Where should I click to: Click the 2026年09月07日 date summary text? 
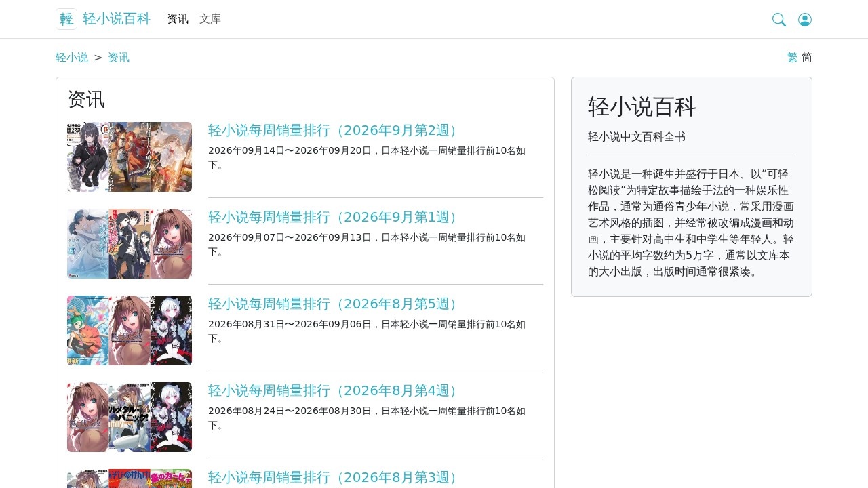367,245
